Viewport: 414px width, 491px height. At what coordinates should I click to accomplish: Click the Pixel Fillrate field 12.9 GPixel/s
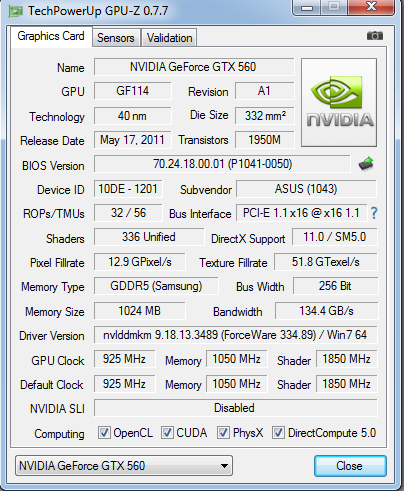point(140,262)
